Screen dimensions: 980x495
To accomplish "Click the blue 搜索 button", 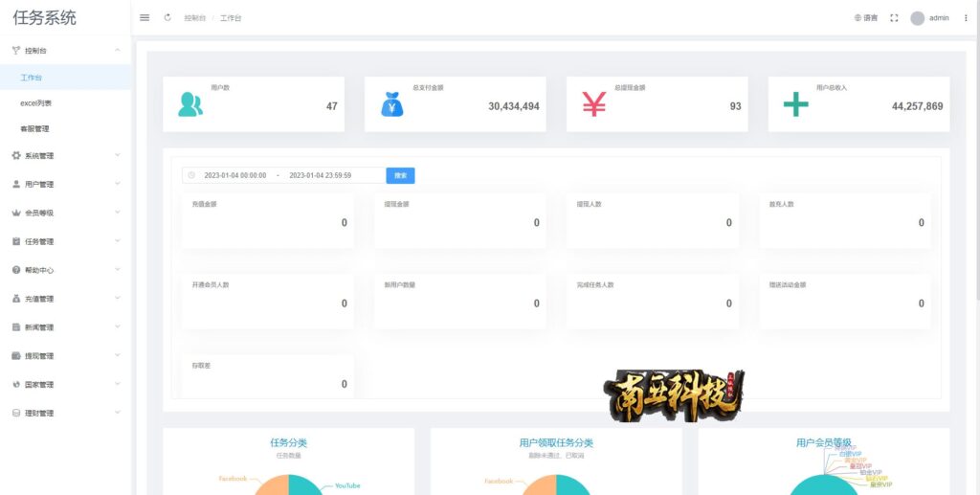I will click(x=400, y=175).
